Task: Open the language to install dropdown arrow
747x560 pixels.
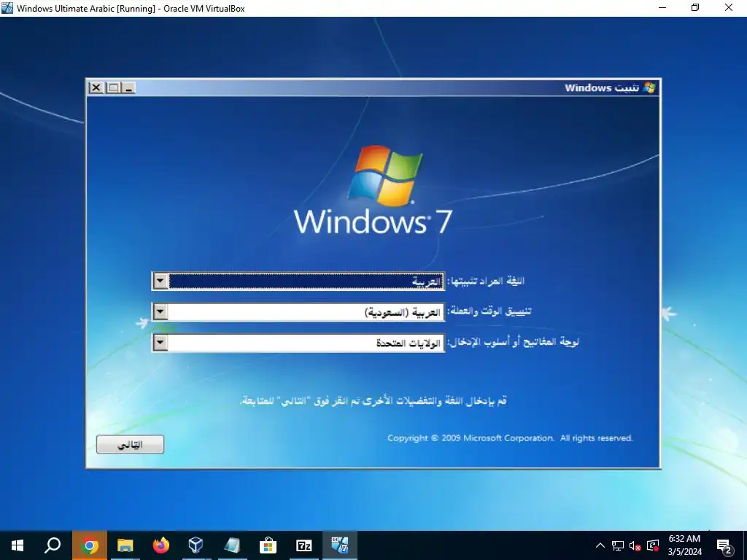Action: (x=160, y=281)
